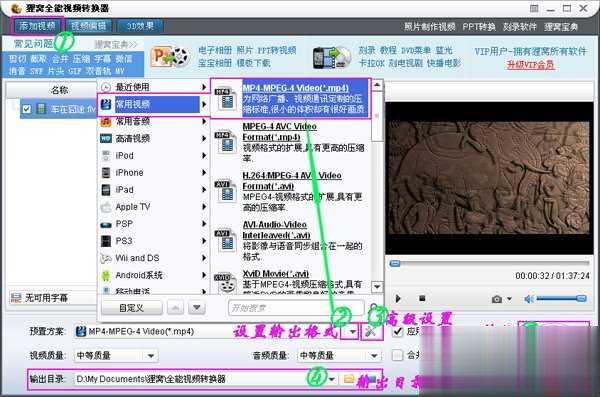The height and width of the screenshot is (397, 600).
Task: Open the PS3 device category
Action: pos(153,241)
